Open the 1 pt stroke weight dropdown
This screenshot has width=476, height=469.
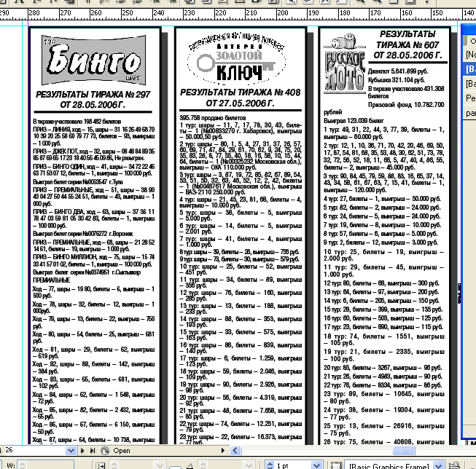tap(316, 465)
